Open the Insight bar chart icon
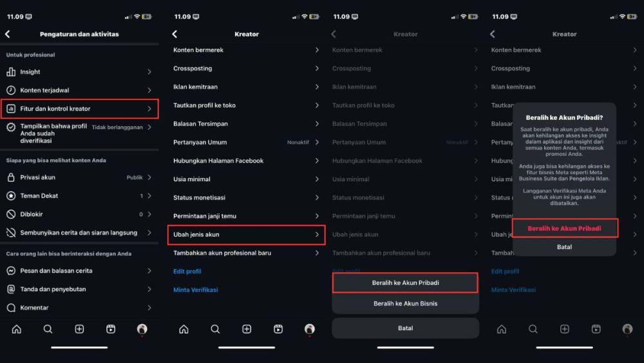Screen dimensions: 644x363 (x=11, y=72)
